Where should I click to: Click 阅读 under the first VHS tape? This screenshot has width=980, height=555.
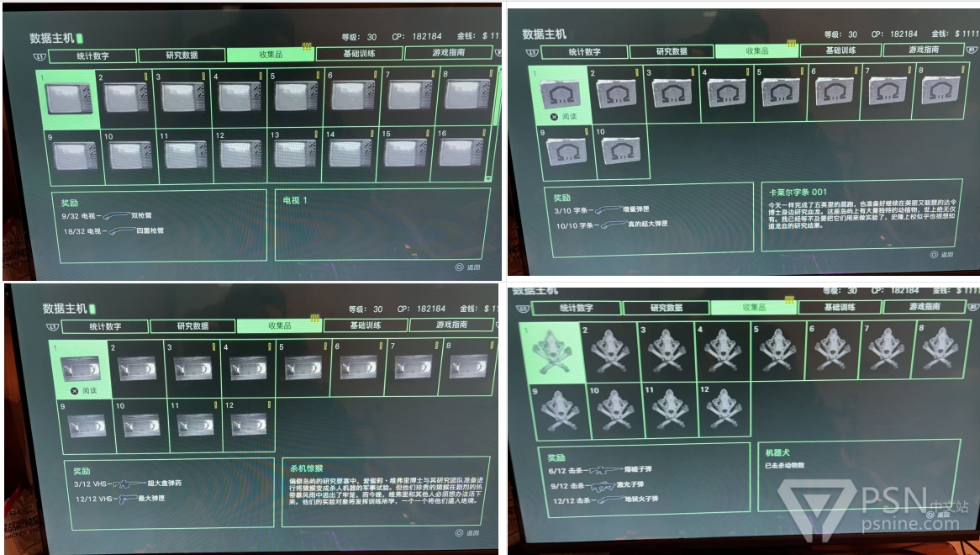pyautogui.click(x=84, y=390)
